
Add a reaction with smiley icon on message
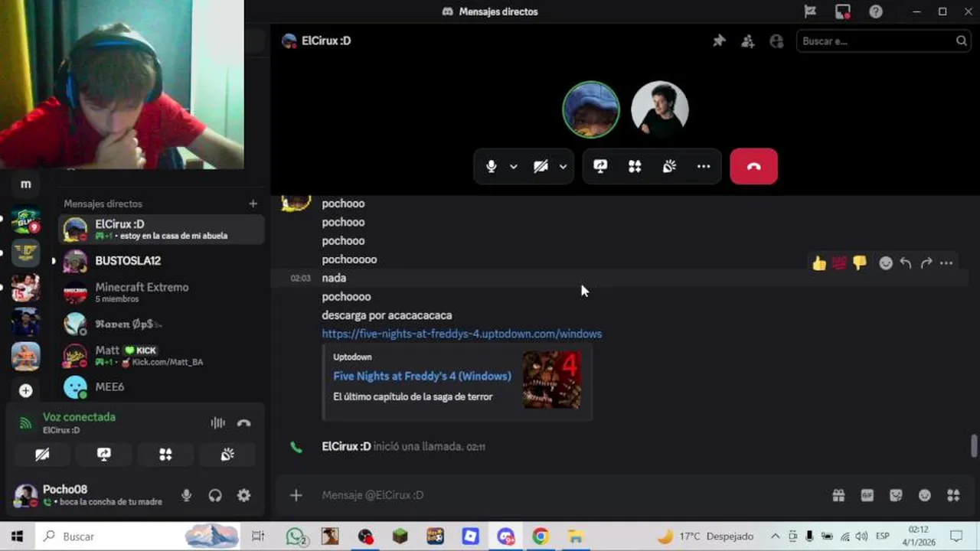pyautogui.click(x=886, y=263)
